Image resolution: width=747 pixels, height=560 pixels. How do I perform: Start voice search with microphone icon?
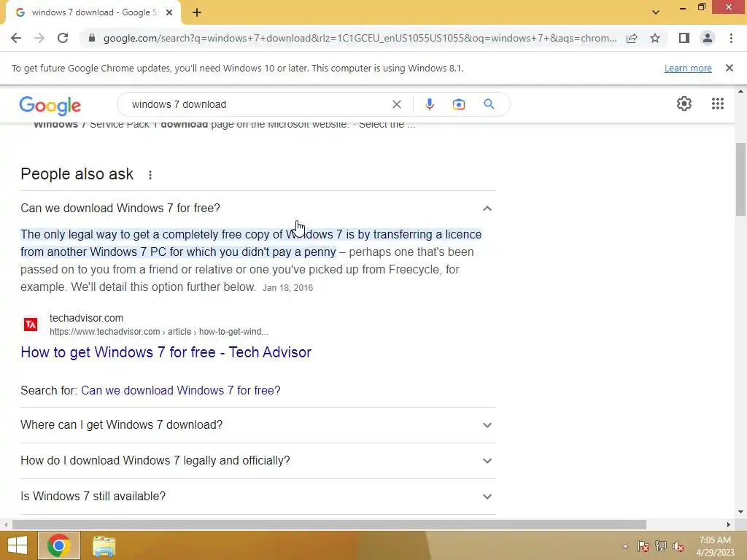(x=429, y=104)
